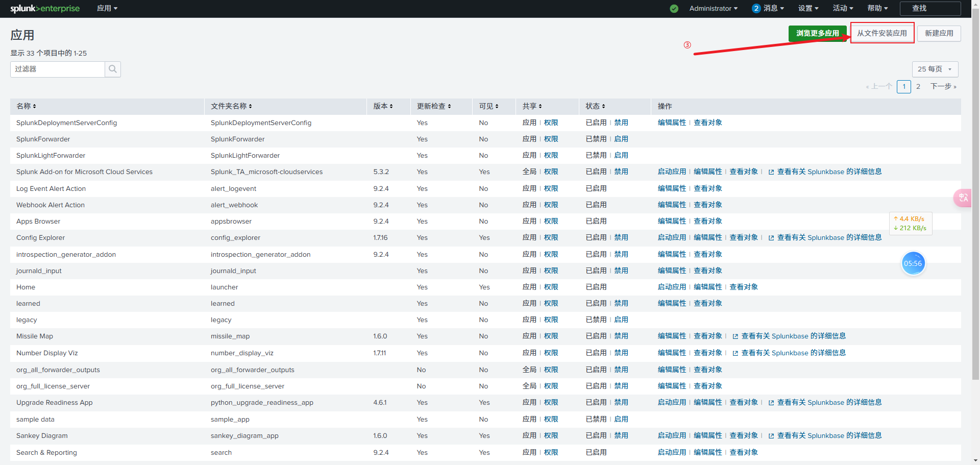
Task: Open the 活动 activity menu
Action: pyautogui.click(x=843, y=9)
